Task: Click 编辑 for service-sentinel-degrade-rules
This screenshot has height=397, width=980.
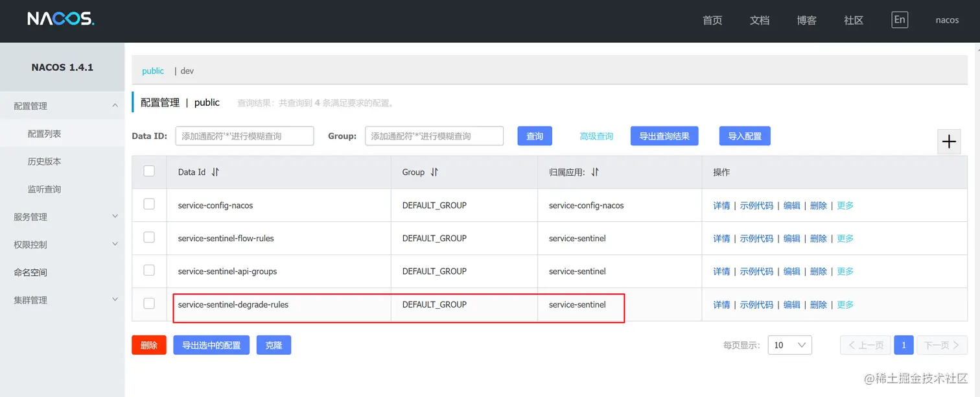Action: (792, 305)
